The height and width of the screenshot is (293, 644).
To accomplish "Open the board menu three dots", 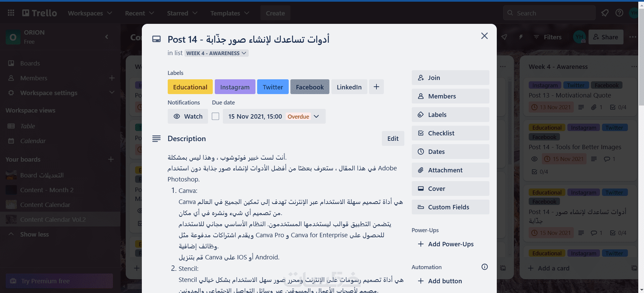I will click(x=633, y=37).
